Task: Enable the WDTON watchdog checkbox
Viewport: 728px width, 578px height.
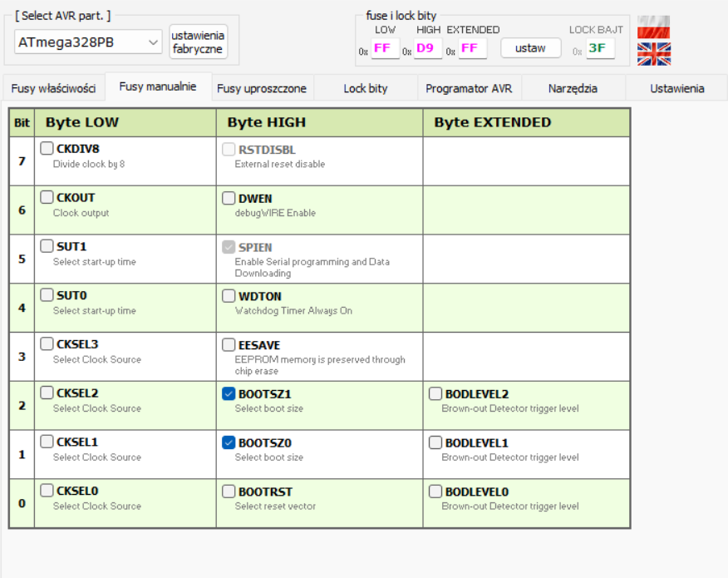Action: click(x=229, y=296)
